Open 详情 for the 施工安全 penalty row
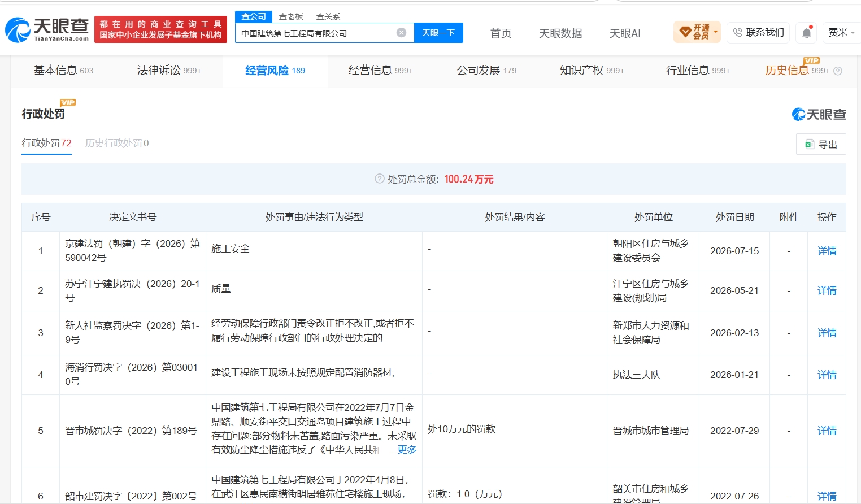 [827, 251]
